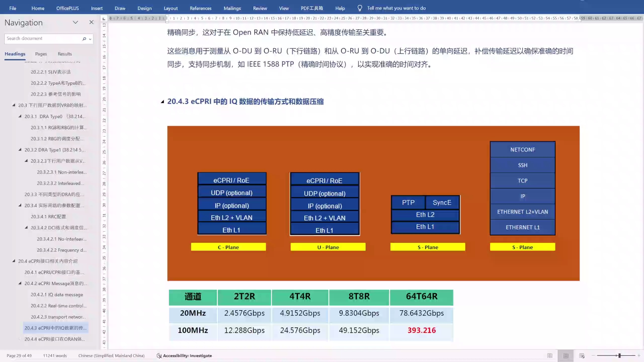Click the magnifier in the Navigation search box
The image size is (644, 362).
click(x=84, y=39)
